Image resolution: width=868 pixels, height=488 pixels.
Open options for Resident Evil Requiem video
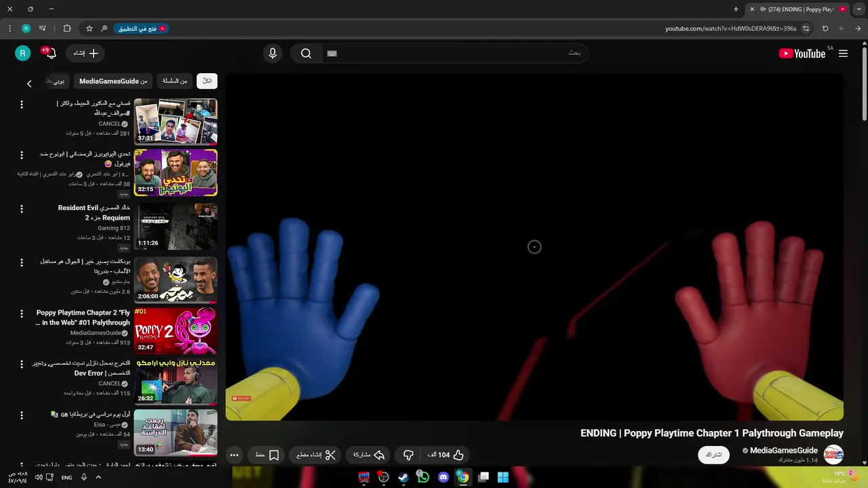point(22,209)
